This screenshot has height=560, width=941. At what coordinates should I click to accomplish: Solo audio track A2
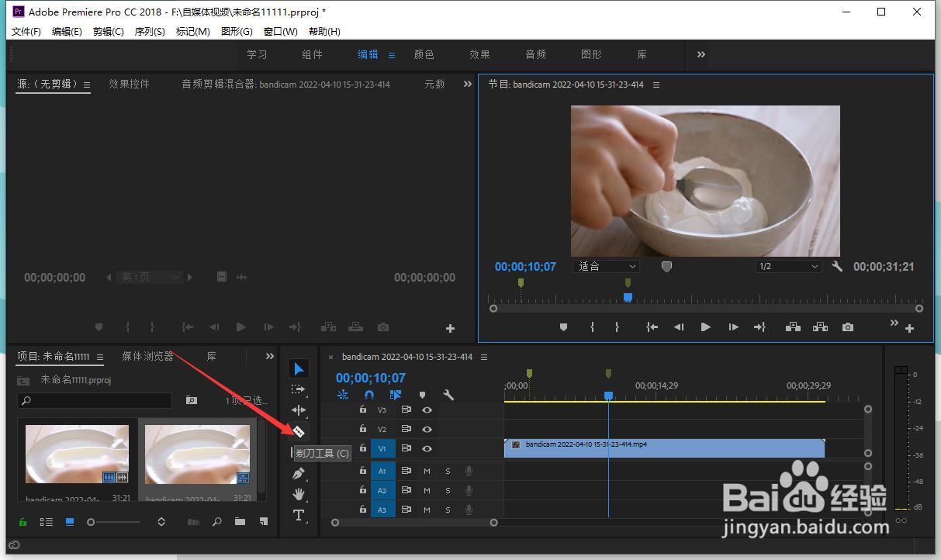tap(448, 490)
